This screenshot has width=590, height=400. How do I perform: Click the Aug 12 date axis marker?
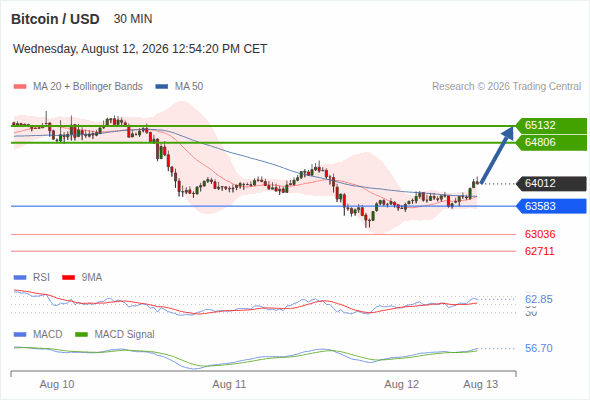pyautogui.click(x=401, y=384)
